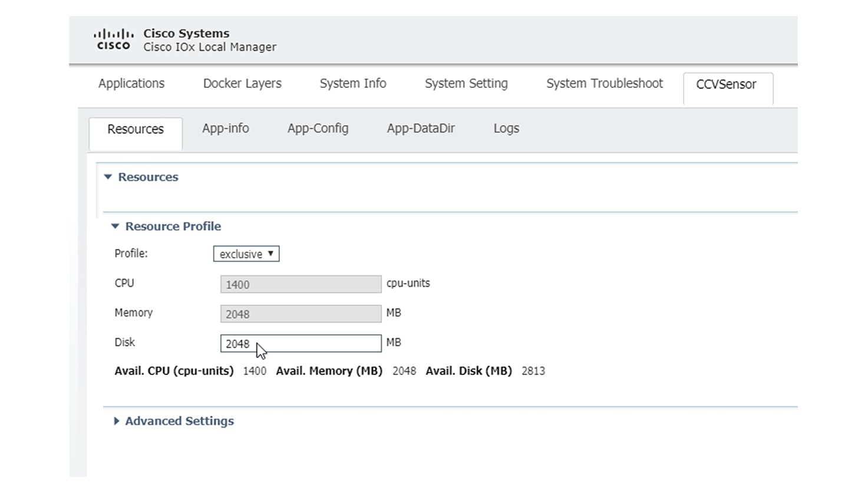
Task: Click the Memory MB input field
Action: (x=301, y=314)
